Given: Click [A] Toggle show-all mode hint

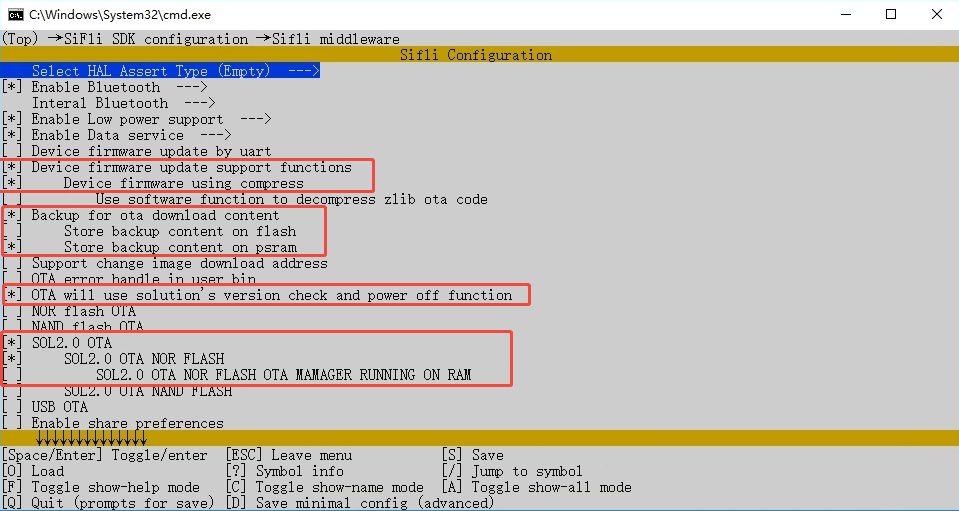Looking at the screenshot, I should 536,487.
